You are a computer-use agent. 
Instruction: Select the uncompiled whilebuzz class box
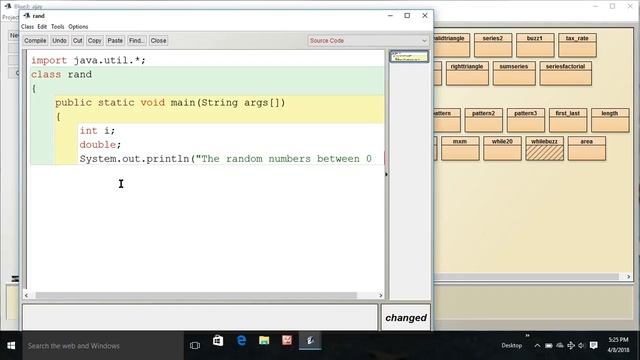click(x=544, y=149)
